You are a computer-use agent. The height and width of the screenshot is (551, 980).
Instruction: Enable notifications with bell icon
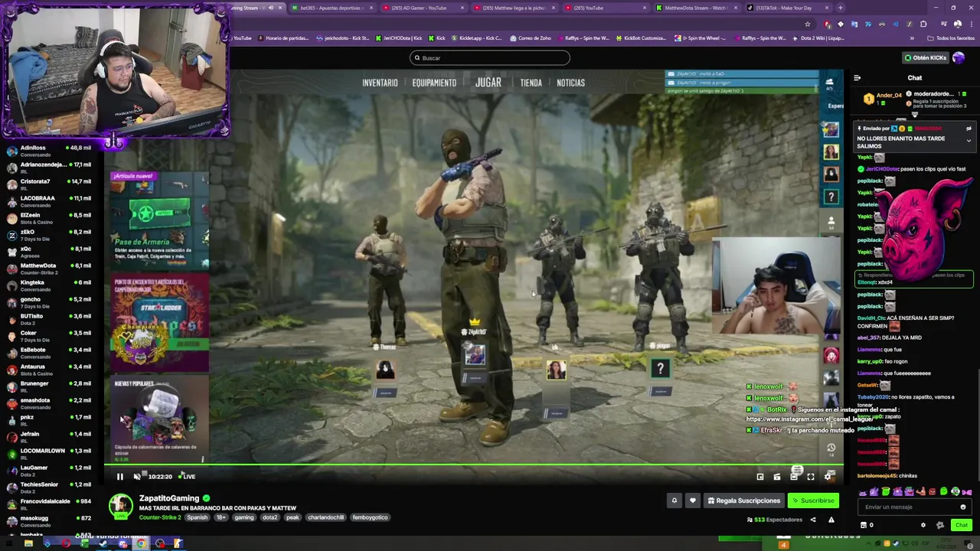pyautogui.click(x=675, y=500)
